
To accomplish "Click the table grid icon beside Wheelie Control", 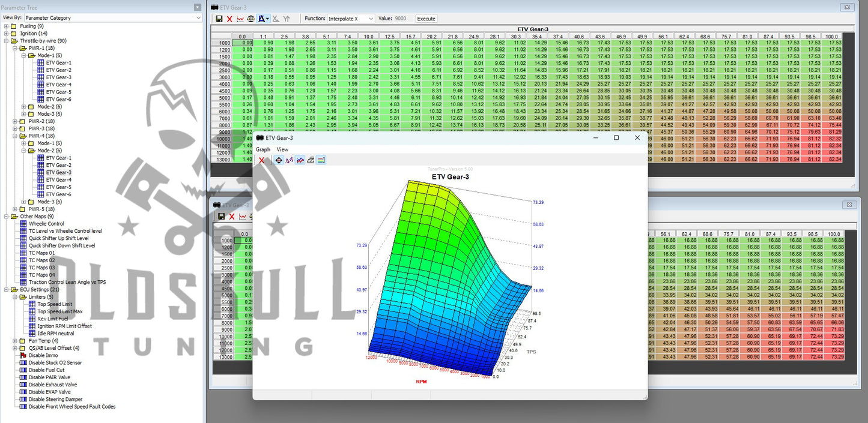I will (23, 224).
